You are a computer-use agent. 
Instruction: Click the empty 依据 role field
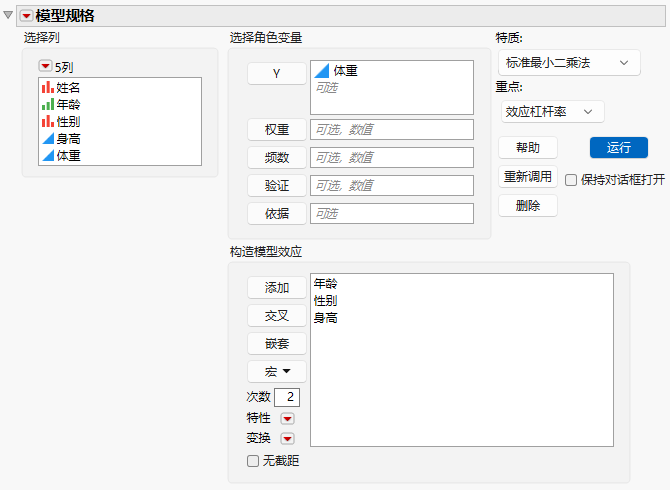pyautogui.click(x=392, y=213)
